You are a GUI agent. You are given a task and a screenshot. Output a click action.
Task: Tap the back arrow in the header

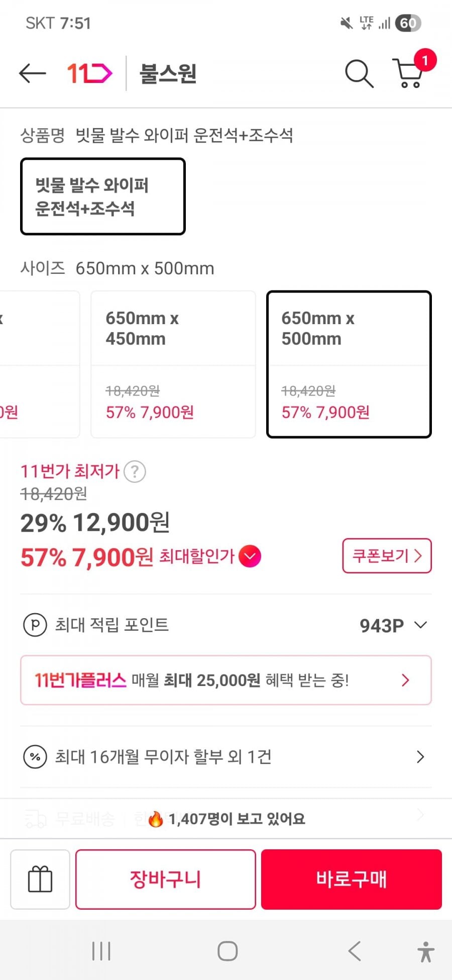click(32, 73)
